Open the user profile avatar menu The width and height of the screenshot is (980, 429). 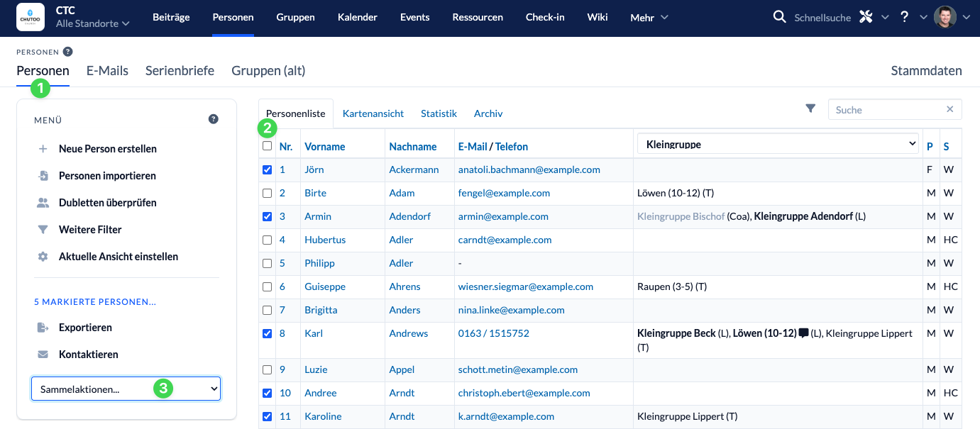(x=945, y=17)
